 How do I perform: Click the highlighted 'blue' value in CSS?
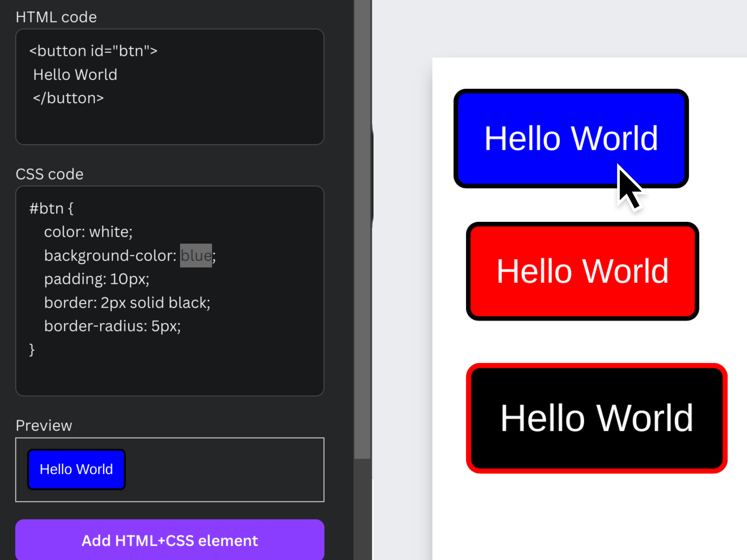coord(196,255)
